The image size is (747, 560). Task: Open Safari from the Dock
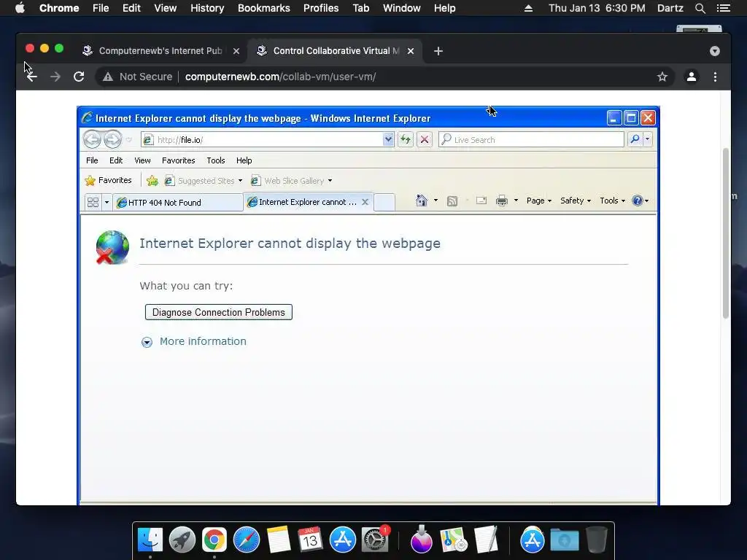(x=247, y=540)
